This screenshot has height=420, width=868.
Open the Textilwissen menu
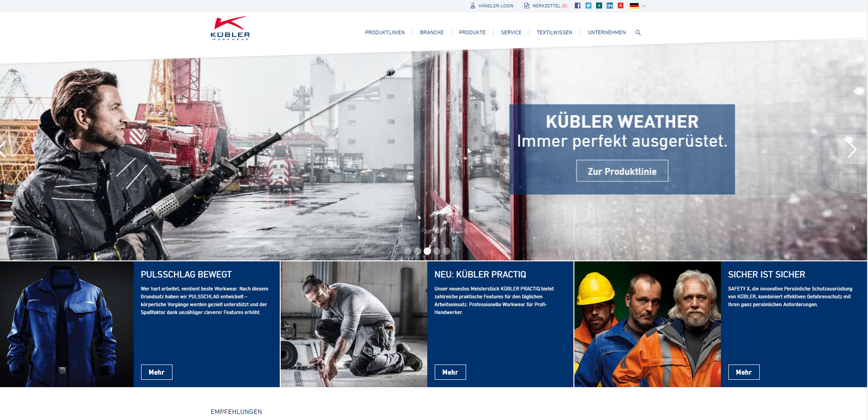[554, 32]
